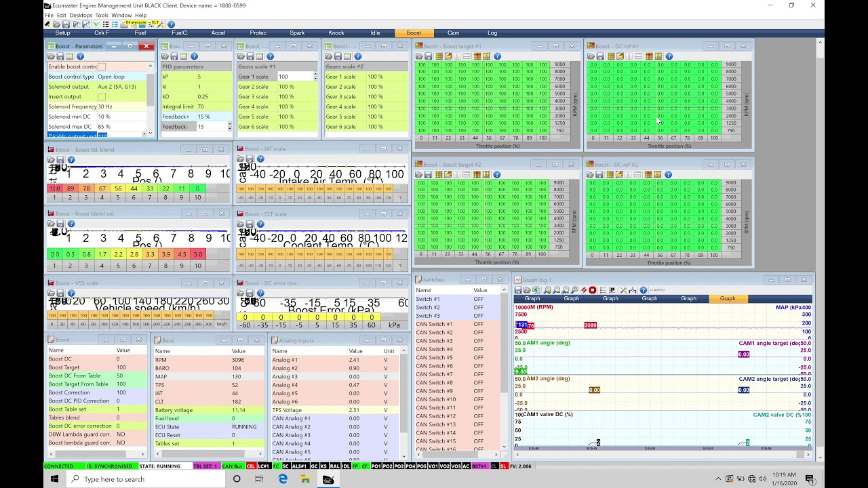Select Integral limit value 70
This screenshot has height=488, width=868.
pos(213,106)
